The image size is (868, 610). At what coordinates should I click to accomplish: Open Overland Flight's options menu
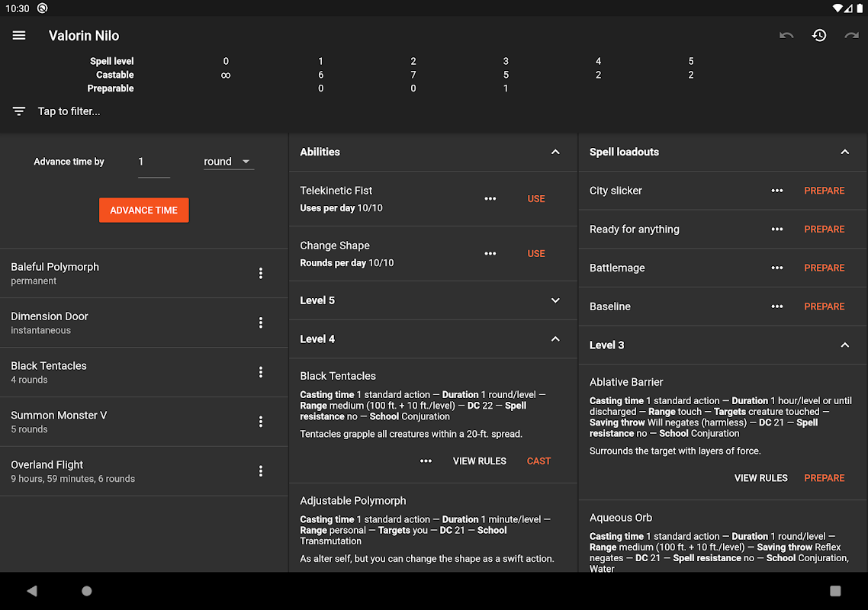click(261, 471)
